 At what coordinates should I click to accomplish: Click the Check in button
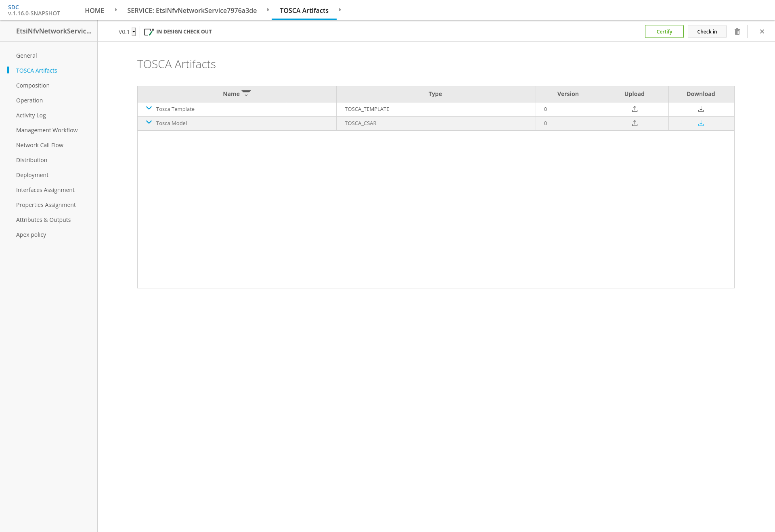[707, 31]
